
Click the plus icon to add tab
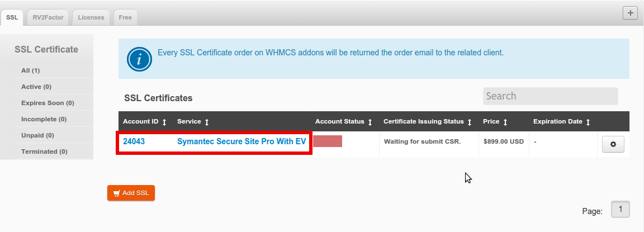click(630, 13)
